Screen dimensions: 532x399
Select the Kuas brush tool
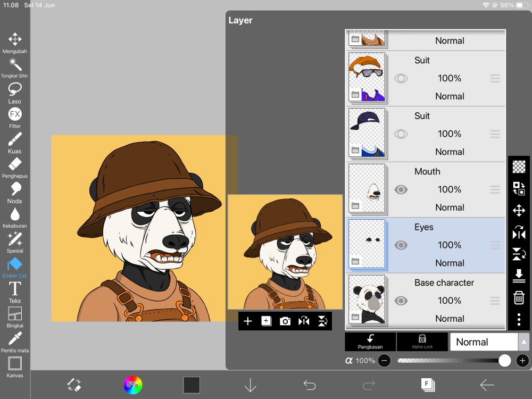[x=14, y=143]
